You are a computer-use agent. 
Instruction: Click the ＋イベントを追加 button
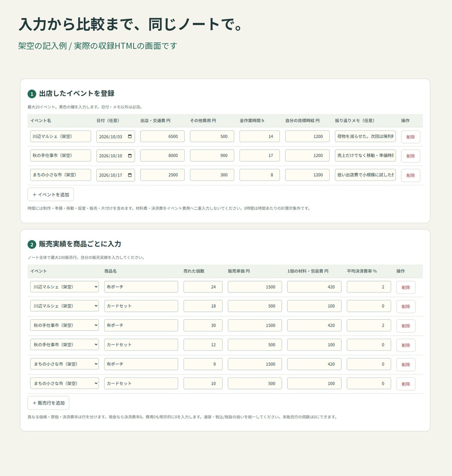(x=51, y=195)
